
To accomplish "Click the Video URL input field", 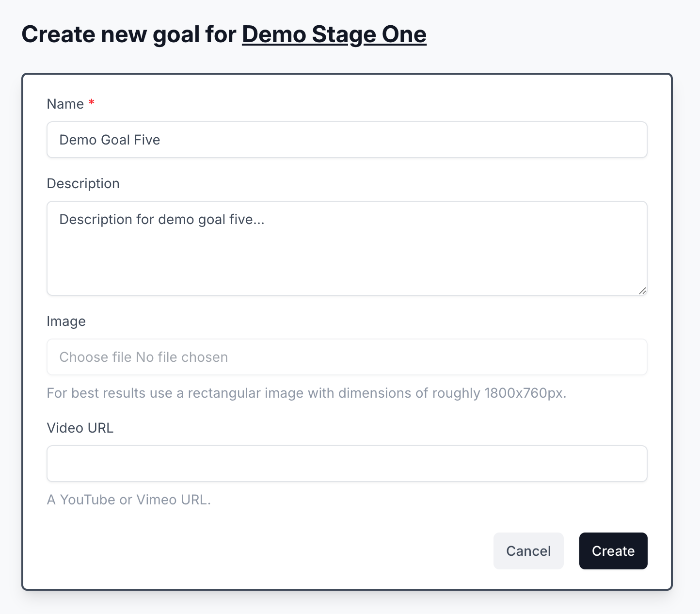I will 347,464.
